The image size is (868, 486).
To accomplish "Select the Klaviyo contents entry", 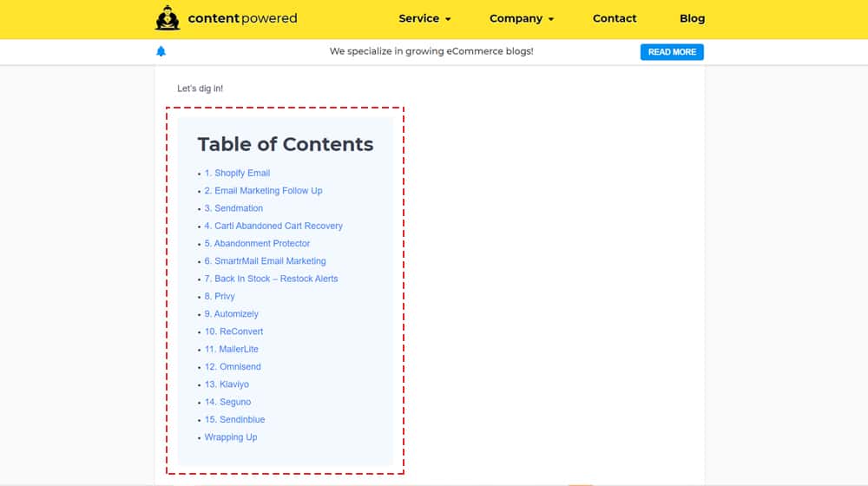I will tap(227, 384).
